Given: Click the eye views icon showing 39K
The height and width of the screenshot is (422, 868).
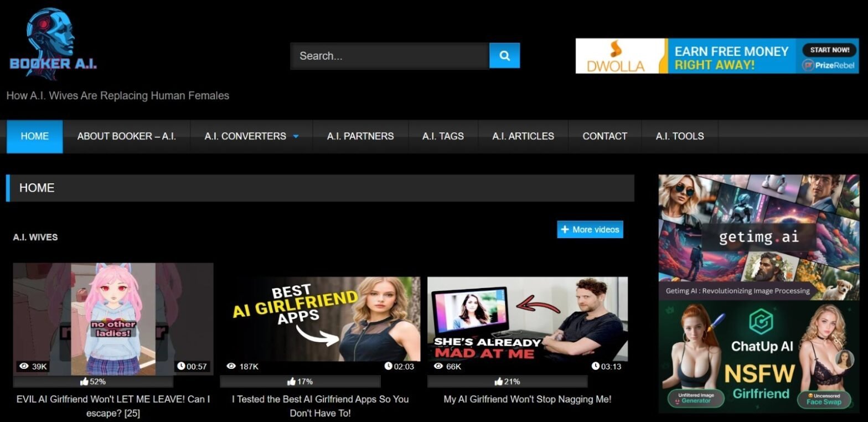Looking at the screenshot, I should coord(24,367).
